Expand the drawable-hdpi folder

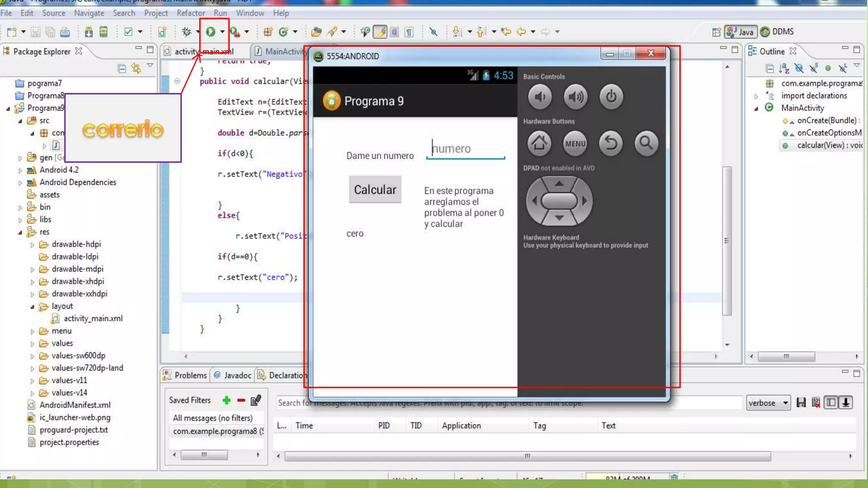click(x=32, y=245)
